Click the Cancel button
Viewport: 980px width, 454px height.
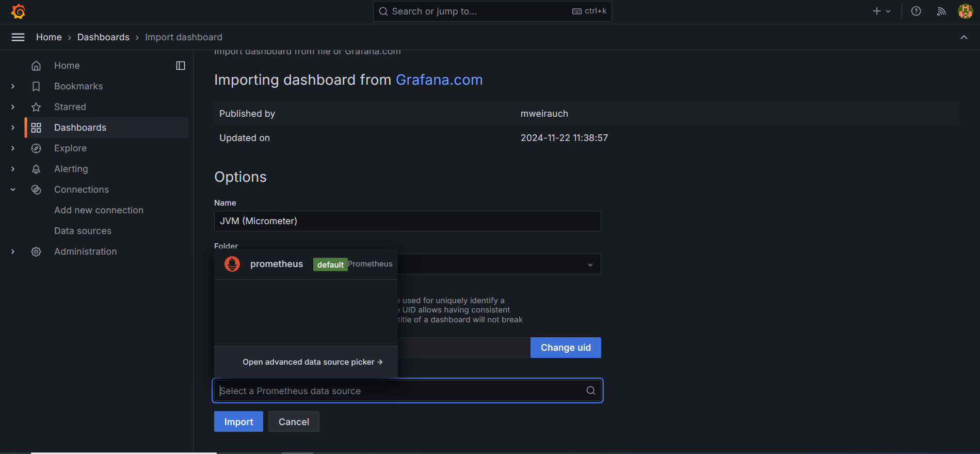tap(294, 421)
